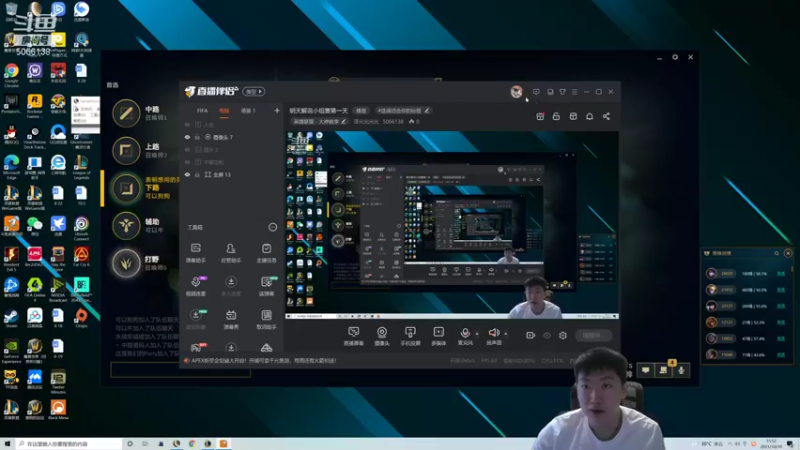Image resolution: width=800 pixels, height=450 pixels.
Task: Select 上路 top lane role in League client
Action: [126, 151]
